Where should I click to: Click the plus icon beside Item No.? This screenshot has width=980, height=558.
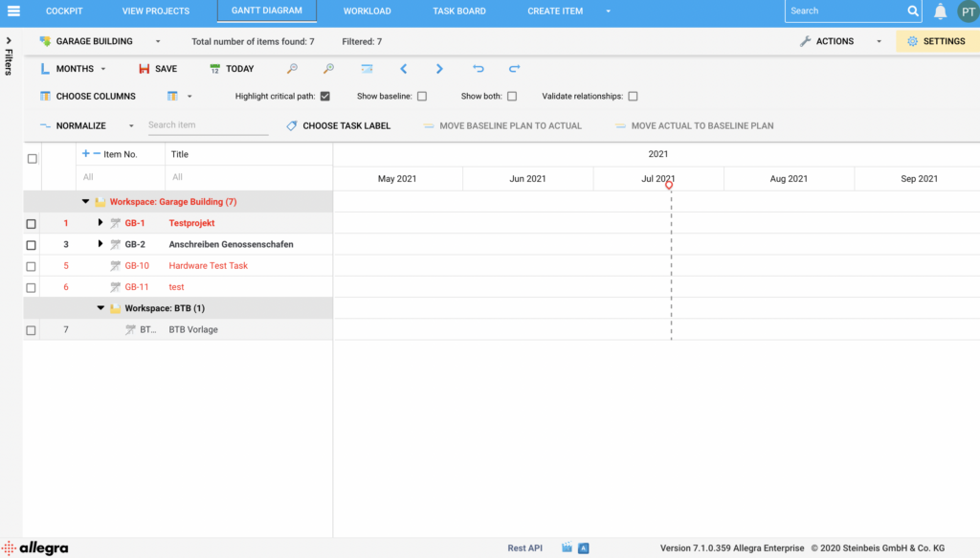tap(85, 153)
